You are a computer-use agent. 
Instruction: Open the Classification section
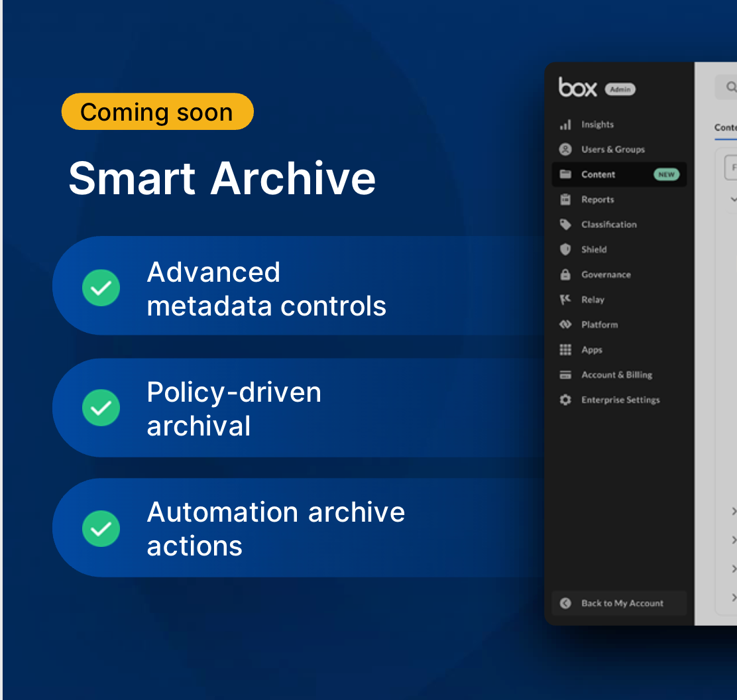click(x=608, y=224)
